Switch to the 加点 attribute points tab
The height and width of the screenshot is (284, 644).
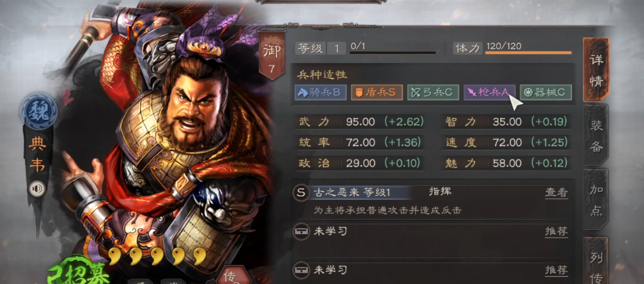click(596, 201)
